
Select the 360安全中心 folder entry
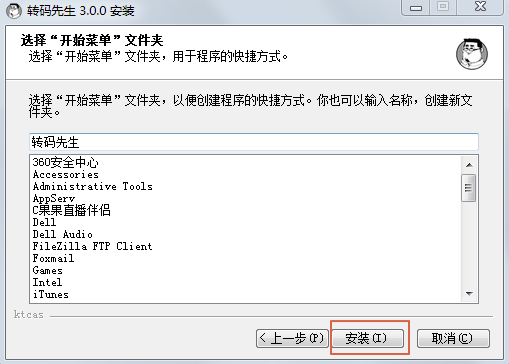65,162
